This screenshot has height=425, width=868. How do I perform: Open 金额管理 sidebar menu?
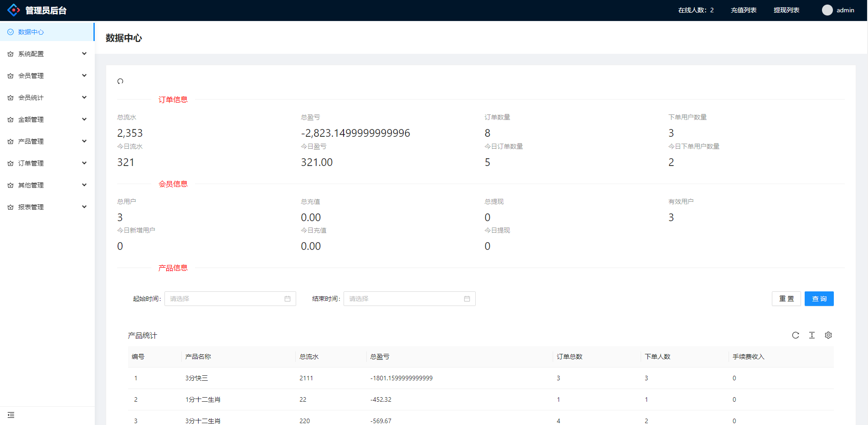(x=47, y=119)
